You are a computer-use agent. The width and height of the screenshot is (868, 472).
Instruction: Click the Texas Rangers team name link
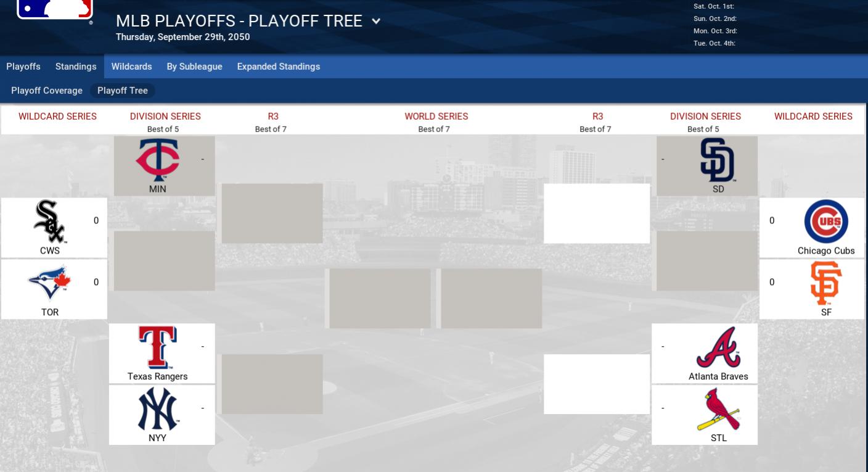tap(157, 376)
